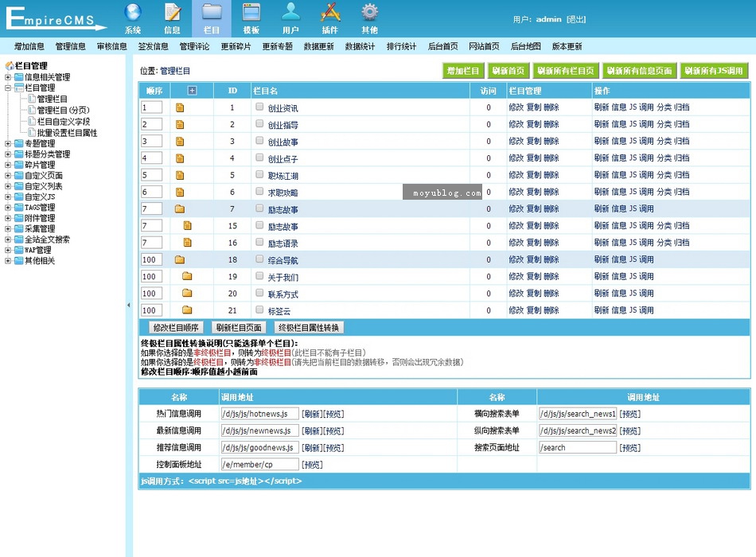This screenshot has height=557, width=756.
Task: Open the 模板 section icon
Action: [251, 13]
